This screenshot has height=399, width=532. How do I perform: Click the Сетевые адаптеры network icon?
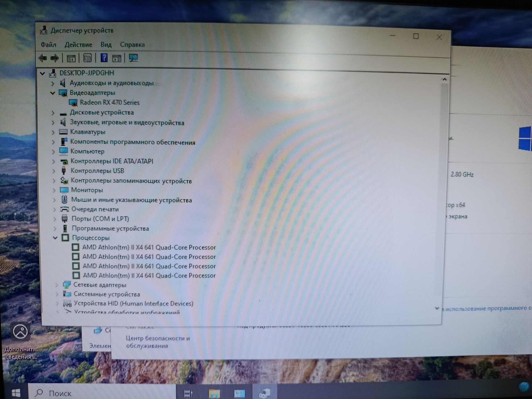coord(67,285)
